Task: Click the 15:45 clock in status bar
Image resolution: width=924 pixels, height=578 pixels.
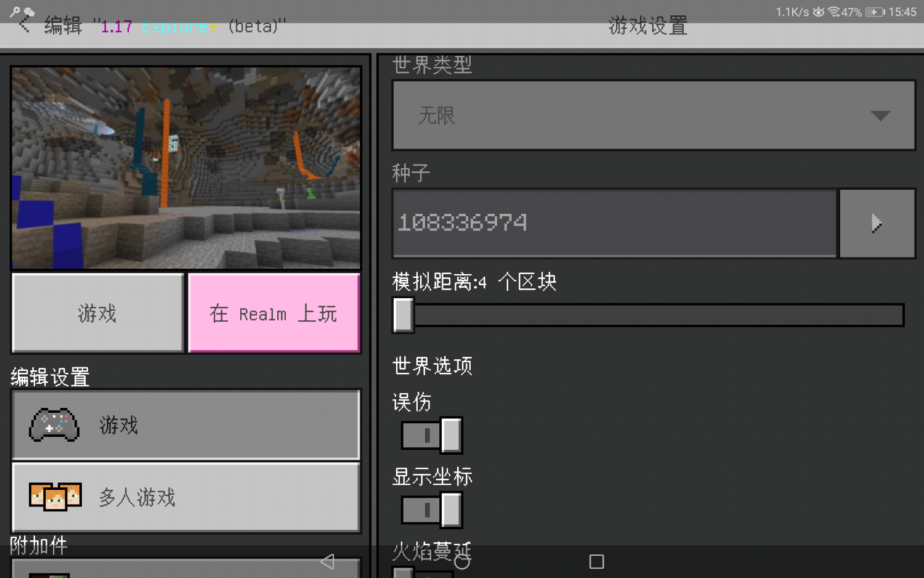Action: point(902,12)
